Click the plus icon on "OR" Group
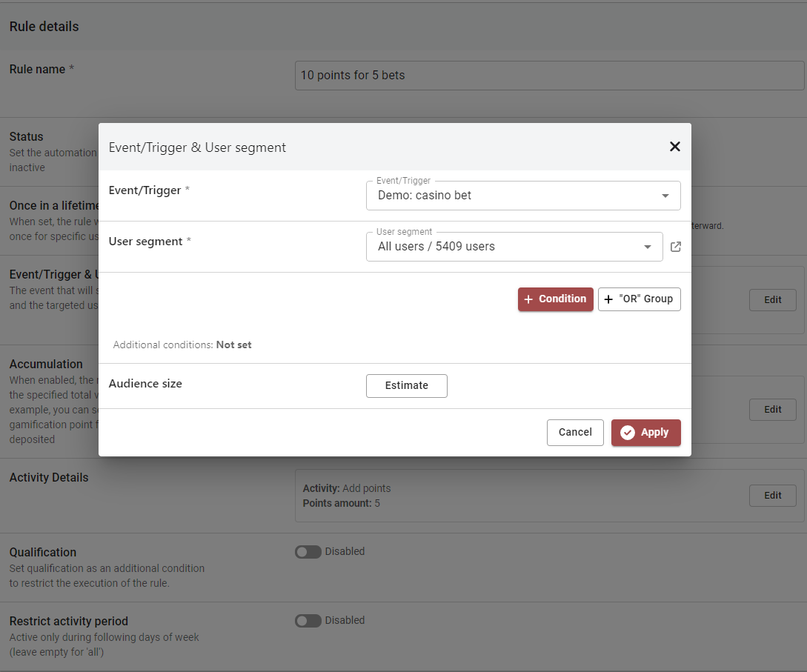807x672 pixels. [608, 299]
